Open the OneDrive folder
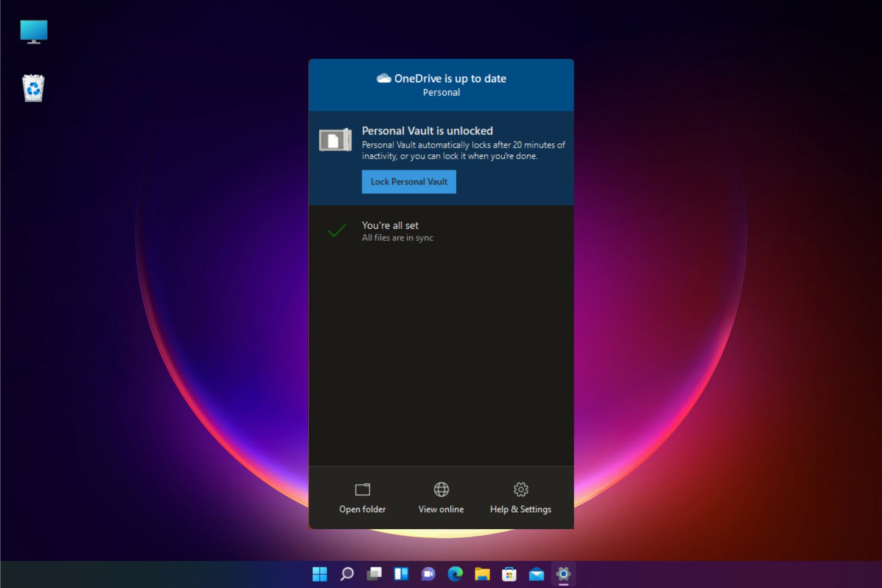The height and width of the screenshot is (588, 882). [x=362, y=498]
